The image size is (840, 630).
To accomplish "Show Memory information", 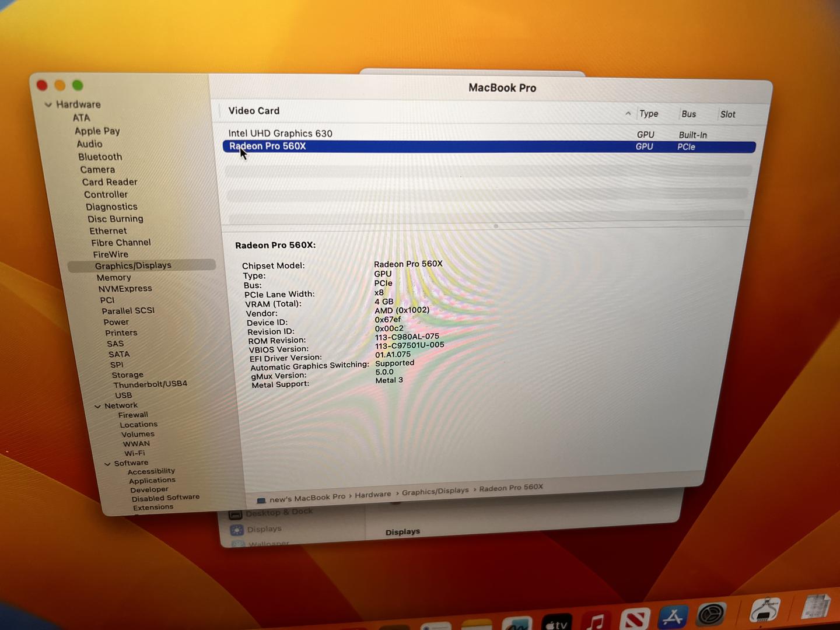I will point(114,278).
